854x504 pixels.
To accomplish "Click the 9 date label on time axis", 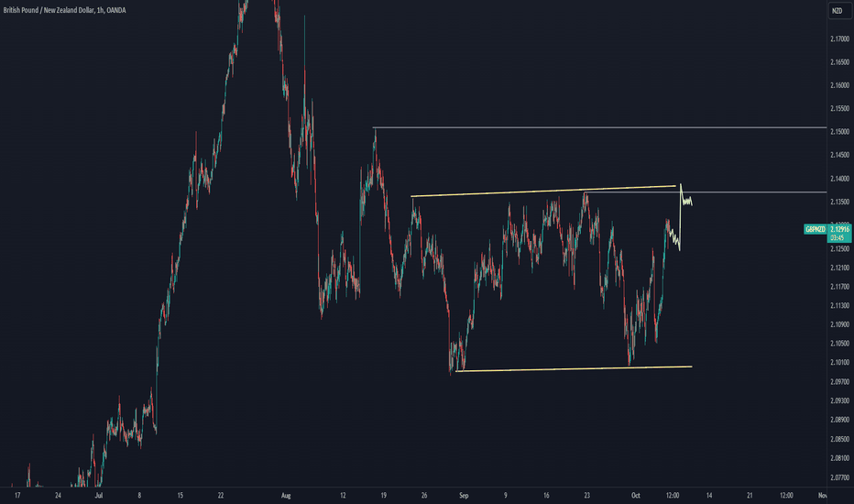I will pyautogui.click(x=506, y=495).
